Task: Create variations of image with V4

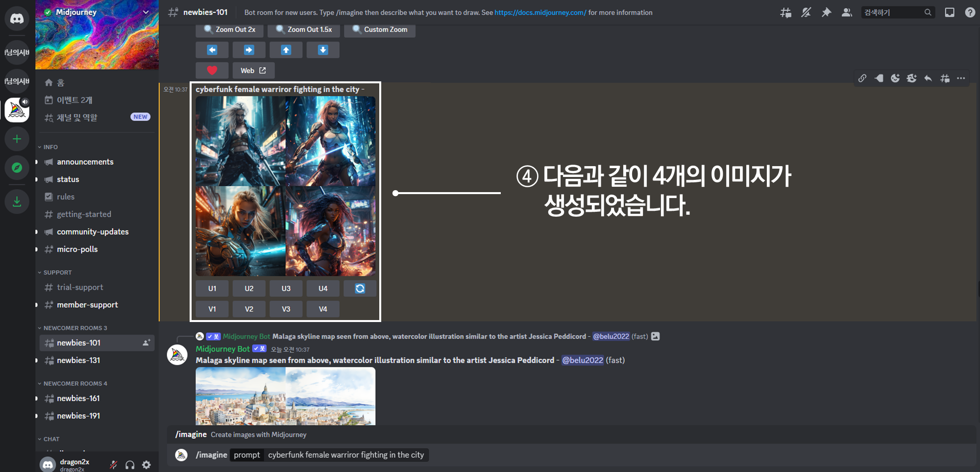Action: [x=323, y=309]
